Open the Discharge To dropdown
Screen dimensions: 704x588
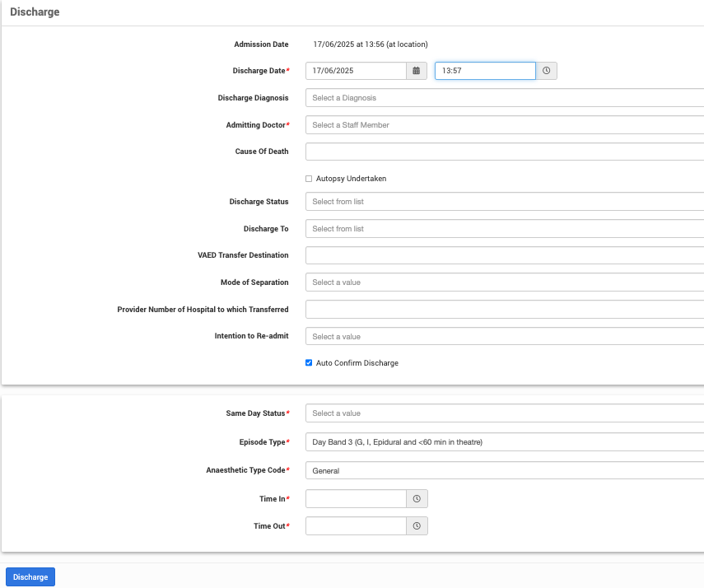[x=504, y=229]
